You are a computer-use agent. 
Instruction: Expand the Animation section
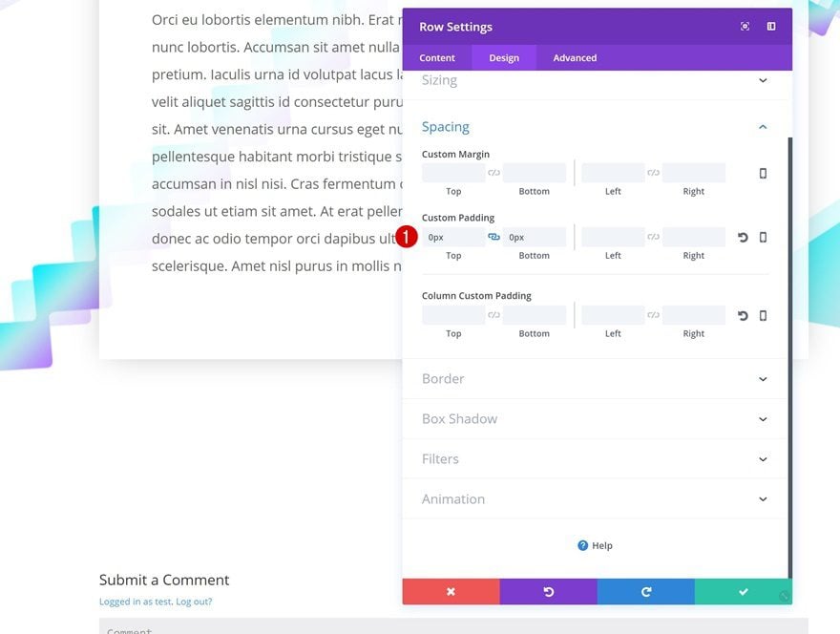click(x=763, y=499)
